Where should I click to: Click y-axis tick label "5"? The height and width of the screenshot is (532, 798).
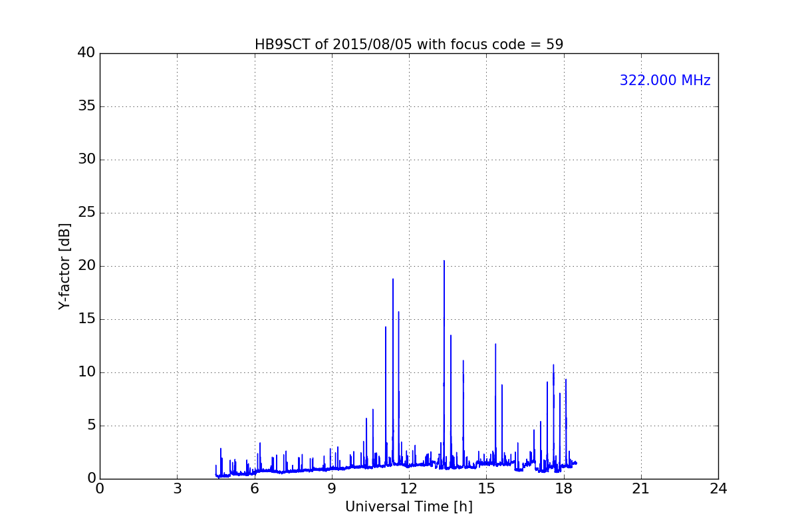coord(90,426)
